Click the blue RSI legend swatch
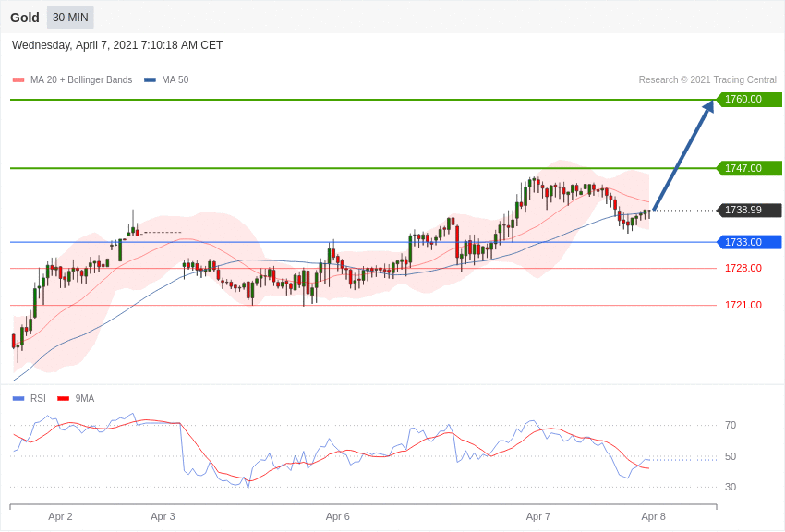785x532 pixels. click(18, 399)
